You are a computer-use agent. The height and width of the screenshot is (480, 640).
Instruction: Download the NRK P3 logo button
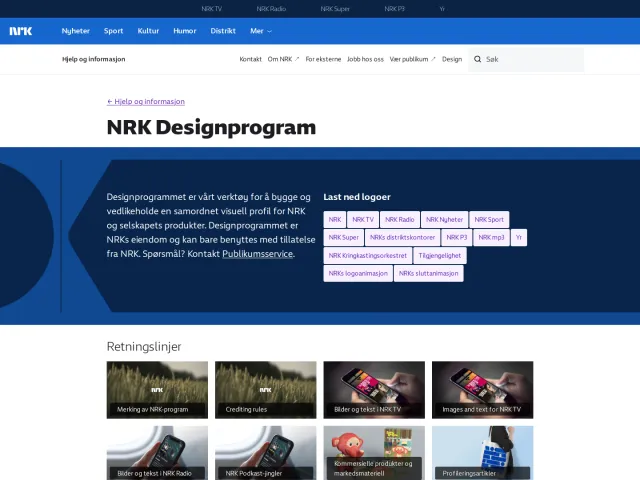[457, 238]
